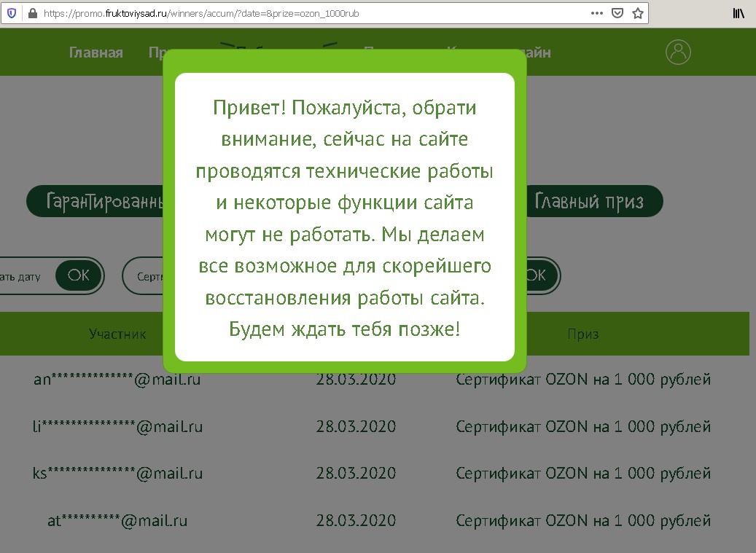Open the Firefox Library icon
The image size is (756, 553).
(x=738, y=13)
